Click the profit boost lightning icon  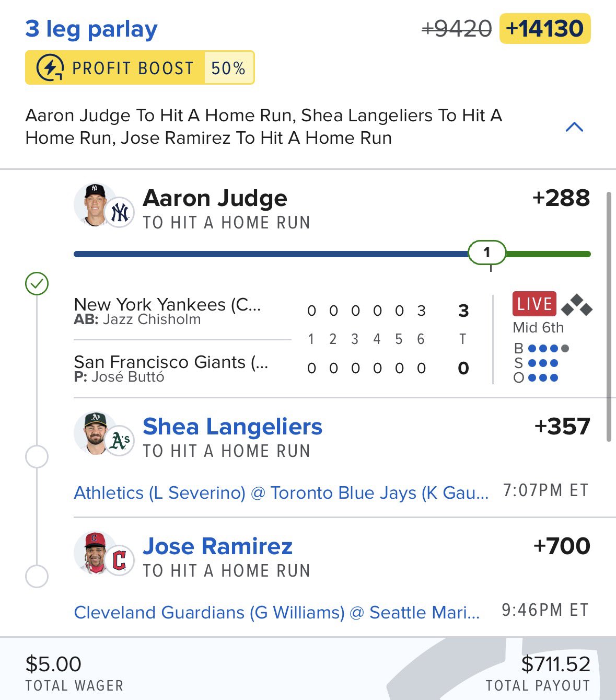(x=50, y=68)
